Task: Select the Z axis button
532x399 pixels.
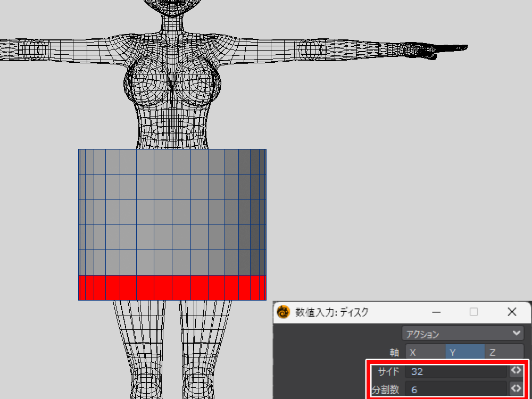Action: click(504, 353)
